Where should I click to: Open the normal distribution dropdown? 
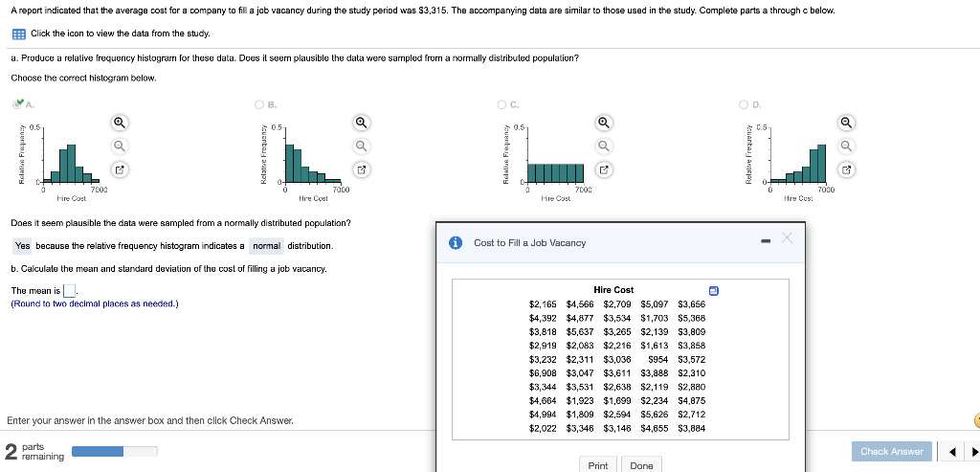[x=267, y=246]
